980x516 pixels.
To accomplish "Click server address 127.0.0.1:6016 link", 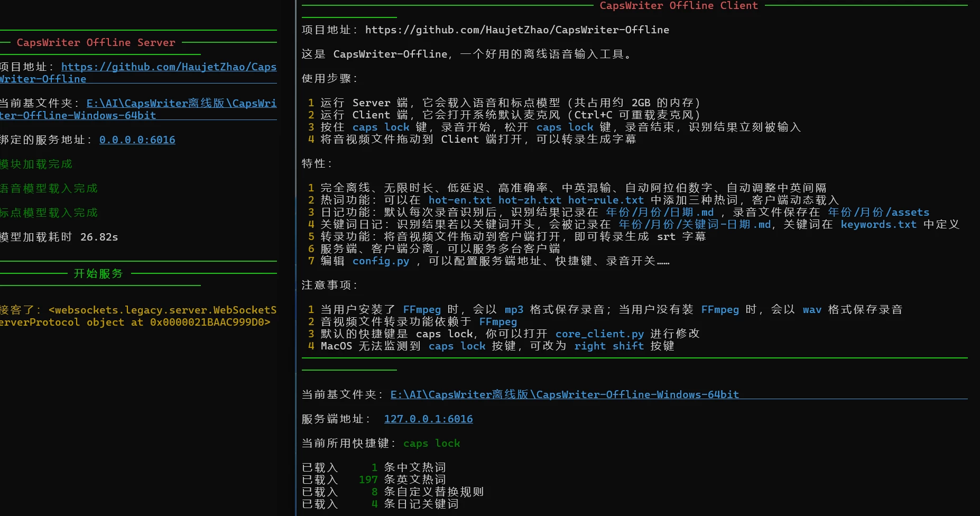I will click(429, 419).
